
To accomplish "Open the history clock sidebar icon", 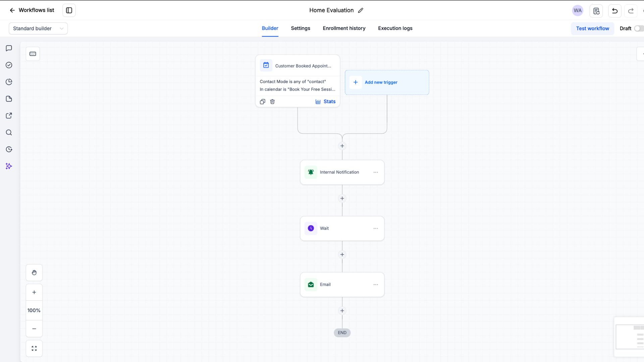I will [9, 149].
